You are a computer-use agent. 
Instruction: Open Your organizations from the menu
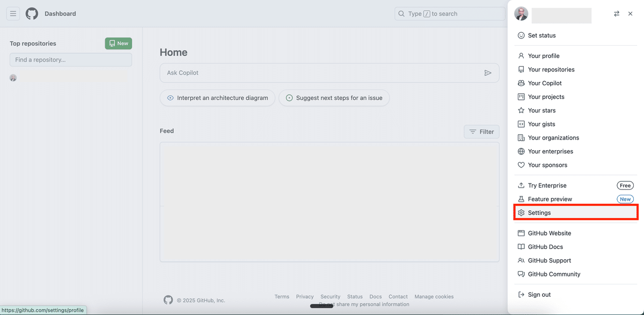pyautogui.click(x=553, y=138)
